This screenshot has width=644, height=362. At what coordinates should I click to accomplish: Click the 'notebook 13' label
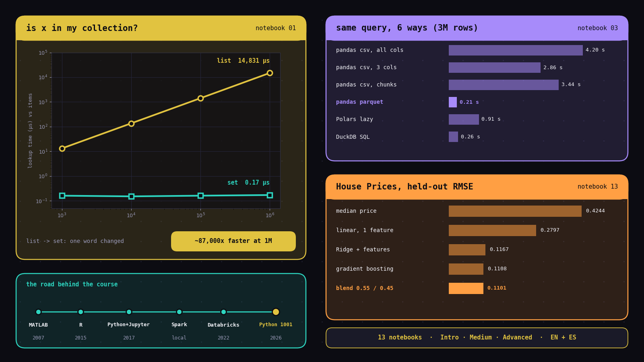point(598,187)
